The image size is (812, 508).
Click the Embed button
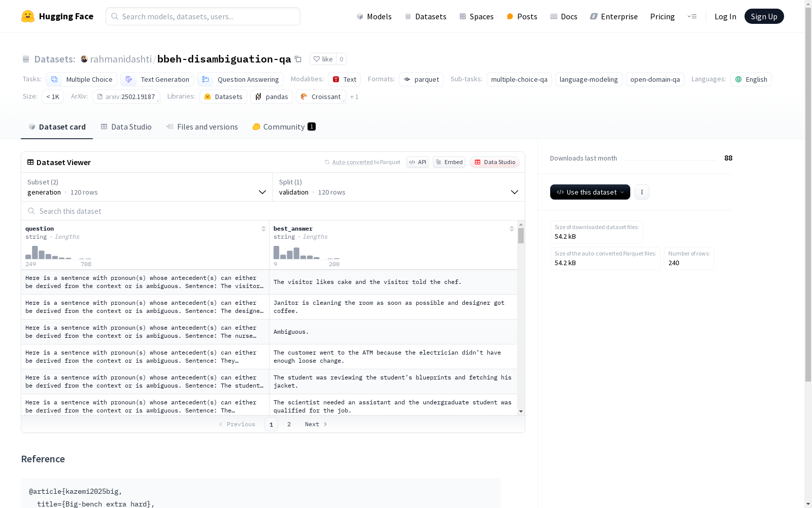[449, 162]
